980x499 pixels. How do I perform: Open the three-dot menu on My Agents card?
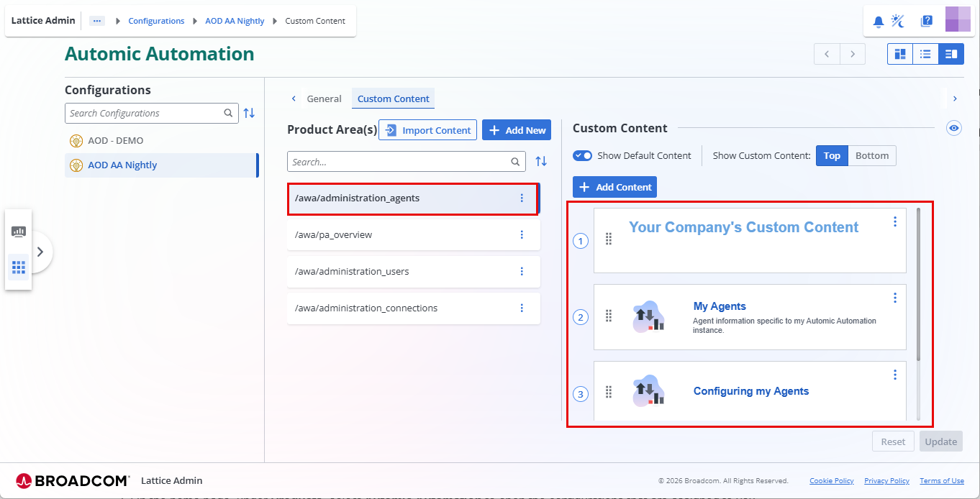point(894,297)
